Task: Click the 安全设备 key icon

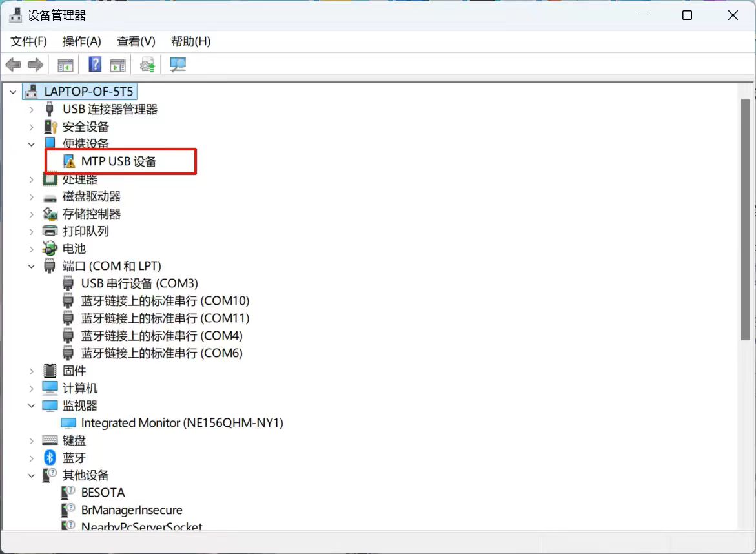Action: (50, 127)
